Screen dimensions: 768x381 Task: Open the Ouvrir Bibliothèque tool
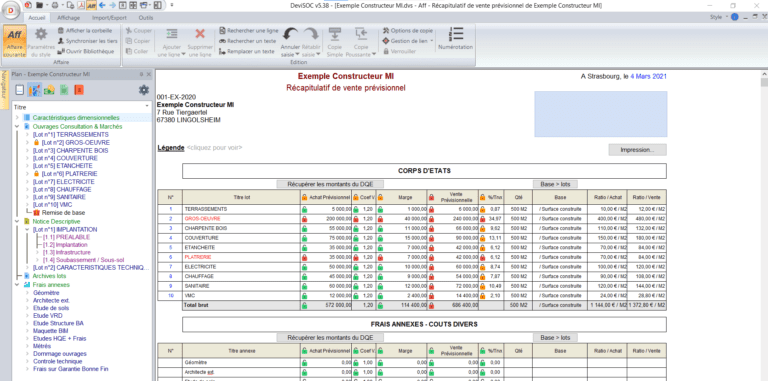(86, 51)
